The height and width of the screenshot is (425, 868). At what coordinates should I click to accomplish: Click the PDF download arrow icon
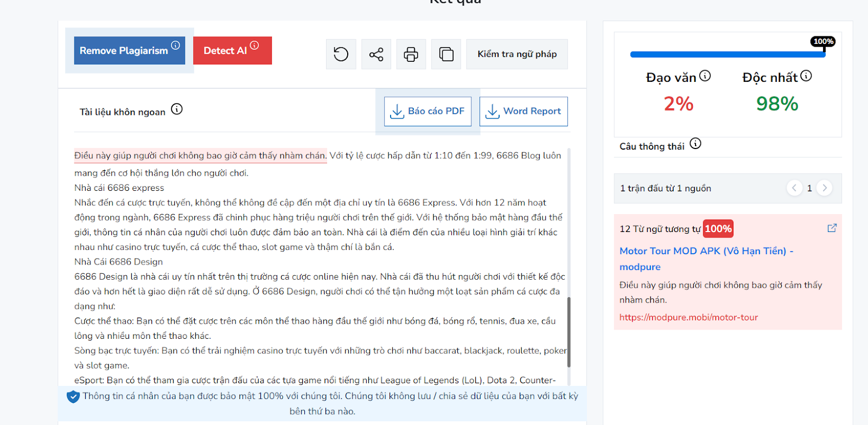pyautogui.click(x=397, y=112)
